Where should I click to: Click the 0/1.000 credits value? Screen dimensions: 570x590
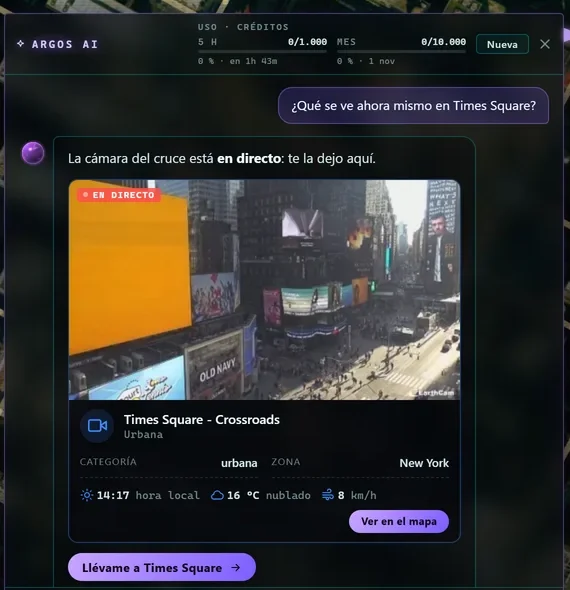click(307, 42)
